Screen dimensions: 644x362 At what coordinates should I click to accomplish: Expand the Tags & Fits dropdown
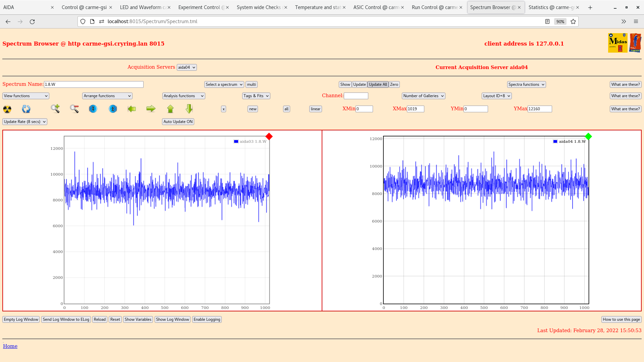click(256, 96)
